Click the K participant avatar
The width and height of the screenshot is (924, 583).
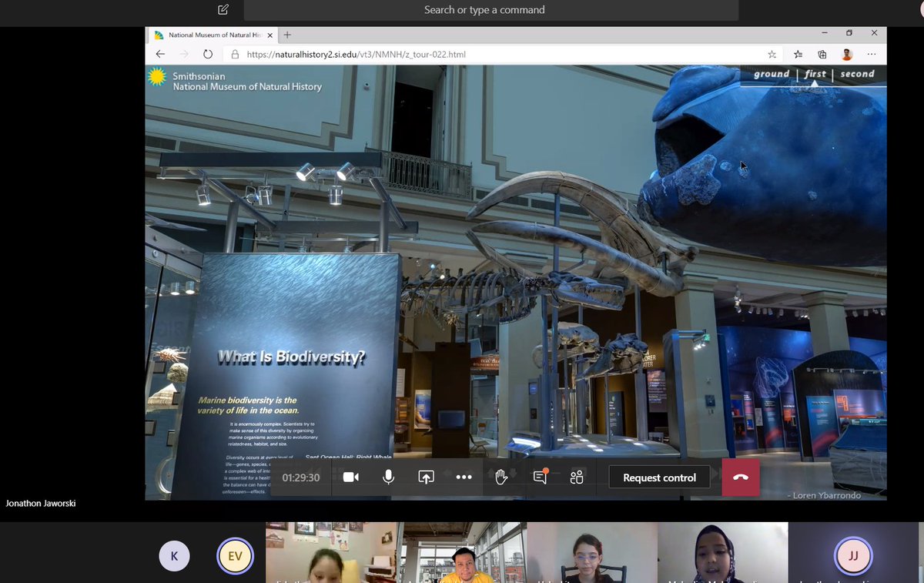click(x=174, y=556)
